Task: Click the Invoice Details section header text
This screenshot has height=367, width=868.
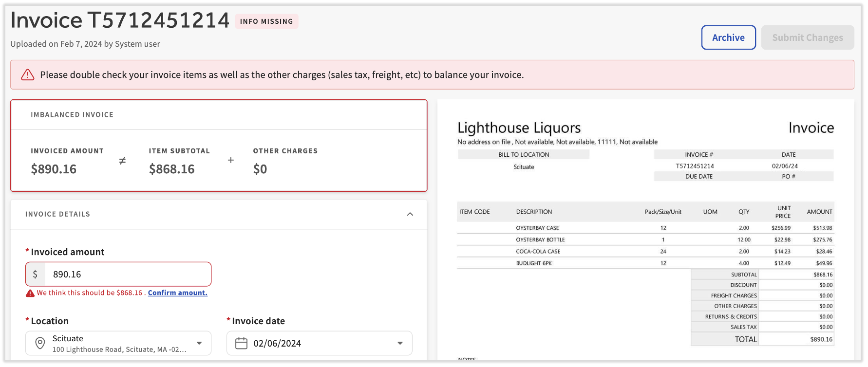Action: click(57, 214)
